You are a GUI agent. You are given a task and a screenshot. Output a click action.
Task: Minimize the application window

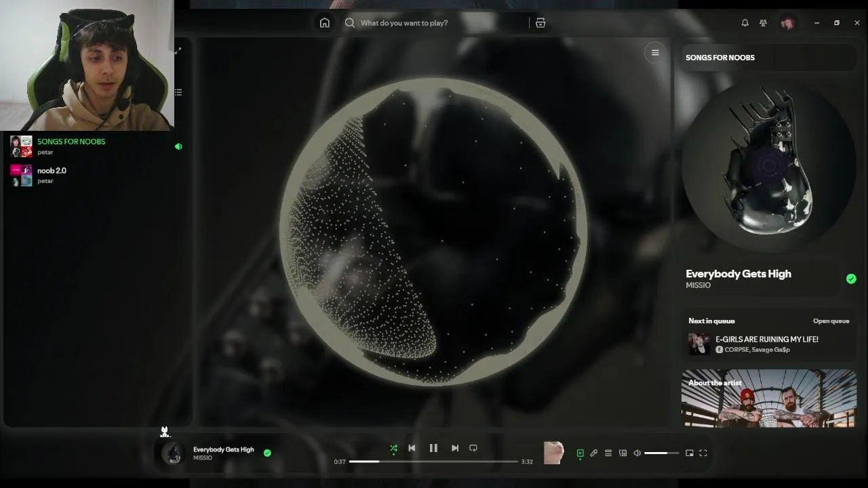pyautogui.click(x=816, y=23)
